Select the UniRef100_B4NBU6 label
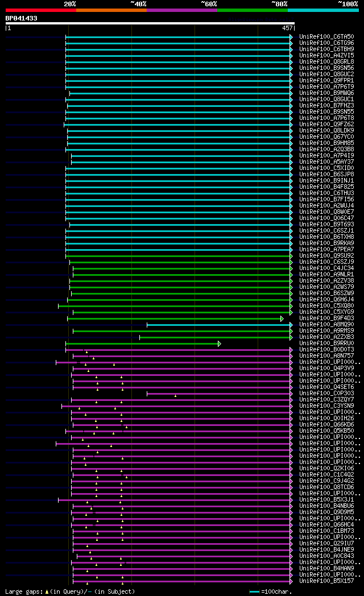 click(x=326, y=506)
